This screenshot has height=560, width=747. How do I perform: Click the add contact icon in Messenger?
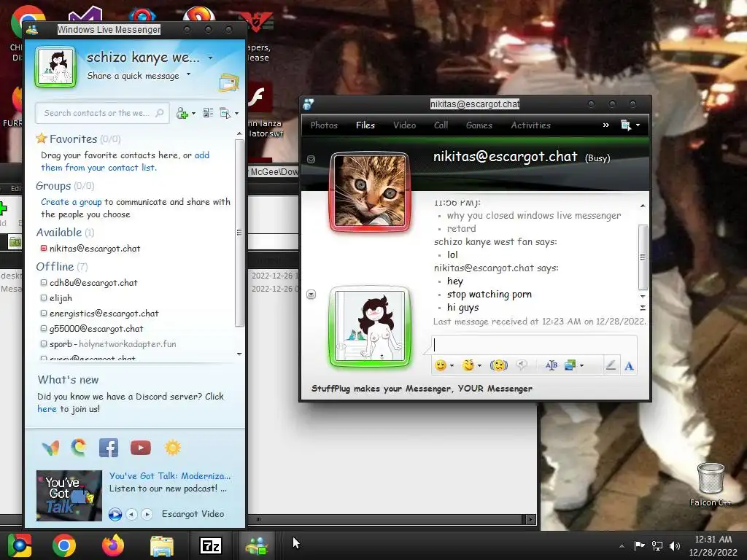click(x=182, y=113)
